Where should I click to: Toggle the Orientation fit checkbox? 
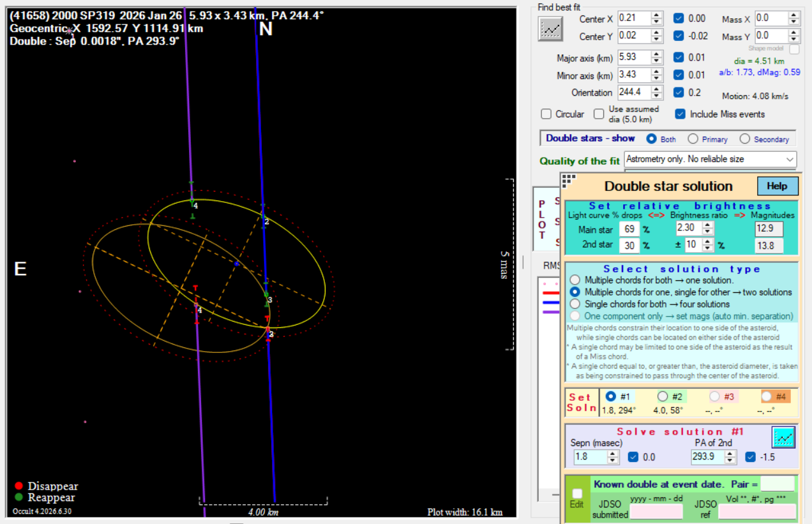(679, 93)
